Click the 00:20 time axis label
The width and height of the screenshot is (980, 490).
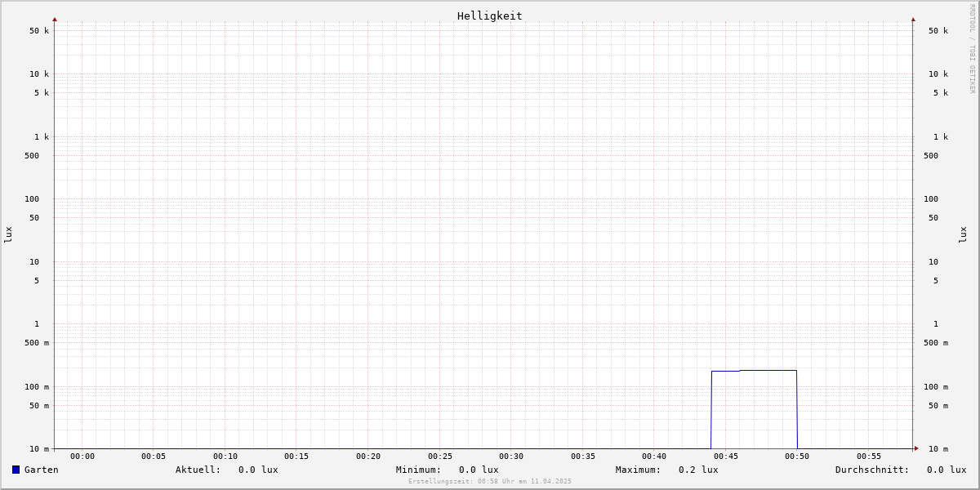pos(368,457)
